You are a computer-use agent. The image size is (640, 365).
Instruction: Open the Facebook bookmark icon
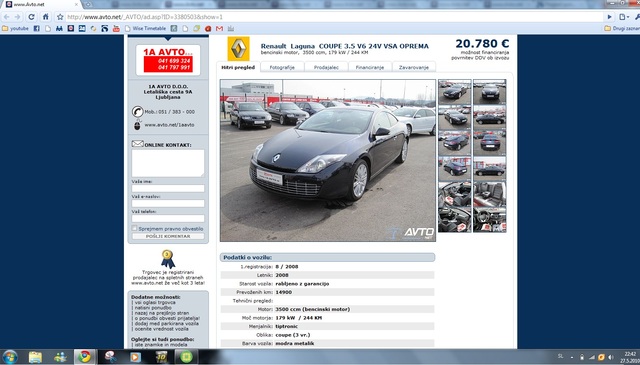pyautogui.click(x=36, y=29)
